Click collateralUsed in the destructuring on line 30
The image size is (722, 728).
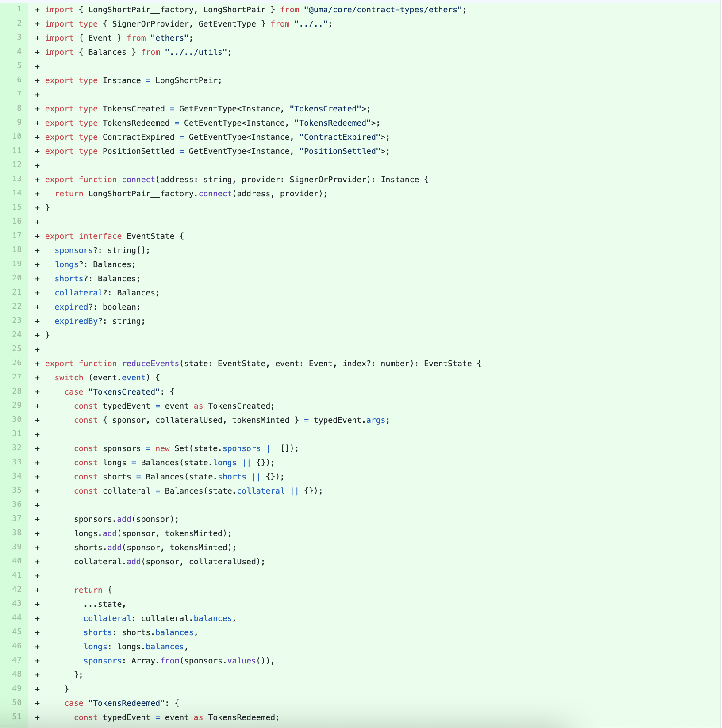[189, 420]
